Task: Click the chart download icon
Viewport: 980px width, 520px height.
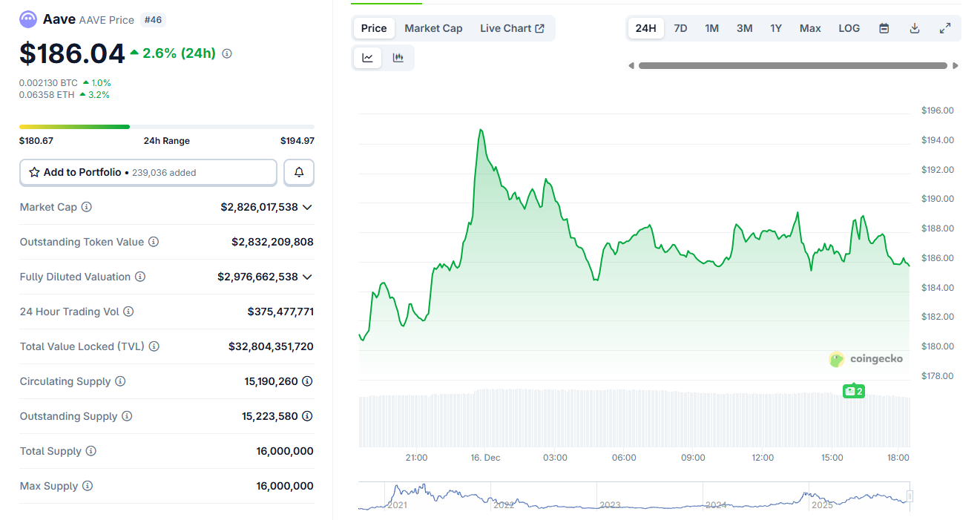Action: coord(915,27)
